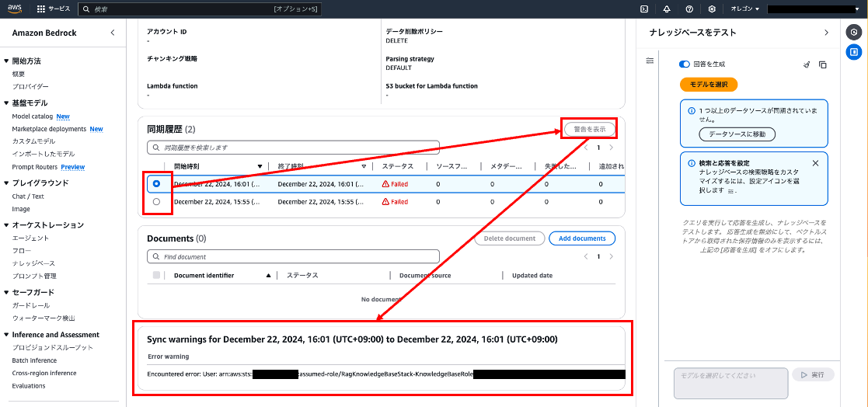Collapse the Amazon Bedrock sidebar
This screenshot has height=407, width=868.
click(113, 33)
